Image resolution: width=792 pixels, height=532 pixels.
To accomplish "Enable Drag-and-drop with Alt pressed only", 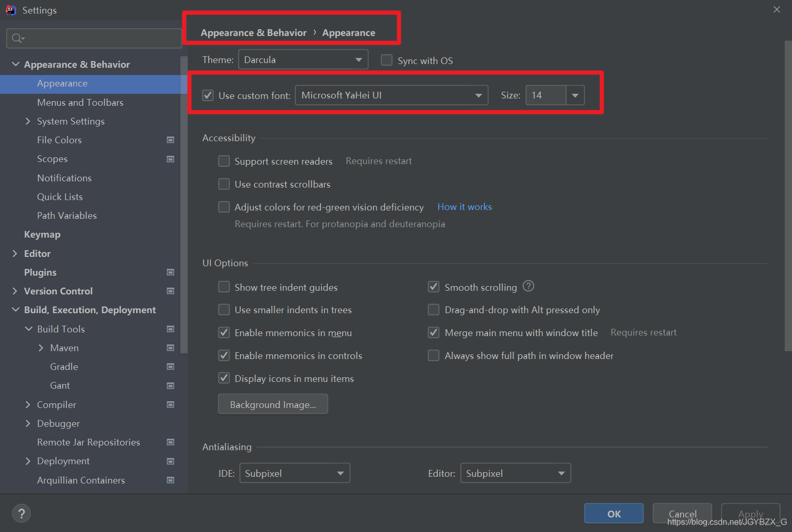I will (x=433, y=310).
